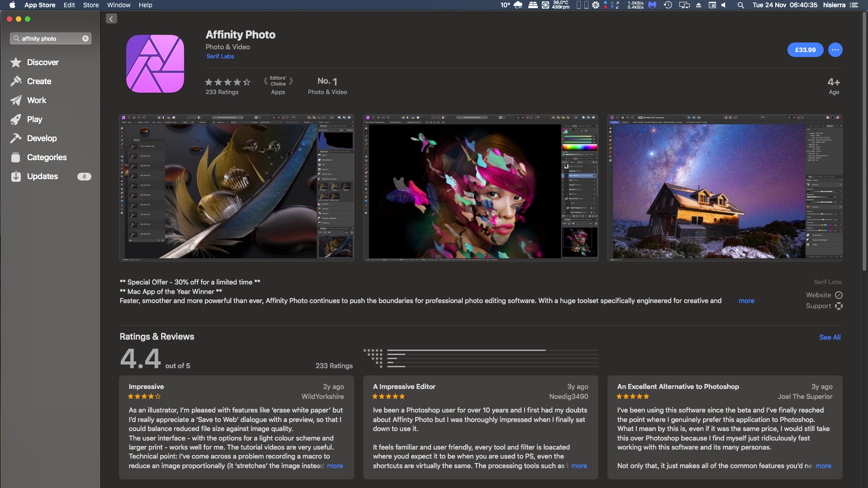Click reviewer name Noedig3490

tap(569, 397)
